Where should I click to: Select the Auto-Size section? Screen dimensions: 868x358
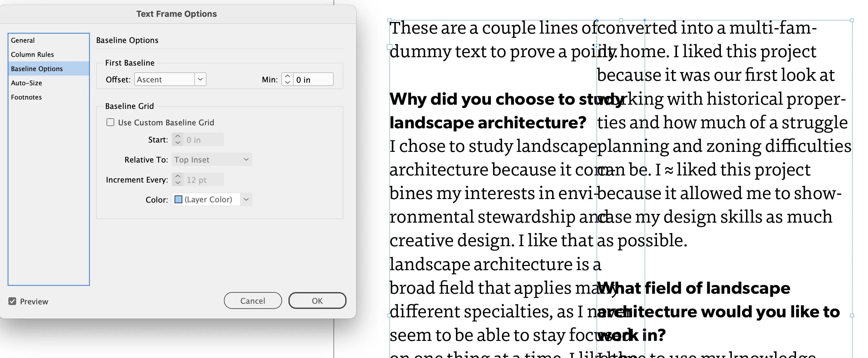[x=26, y=83]
